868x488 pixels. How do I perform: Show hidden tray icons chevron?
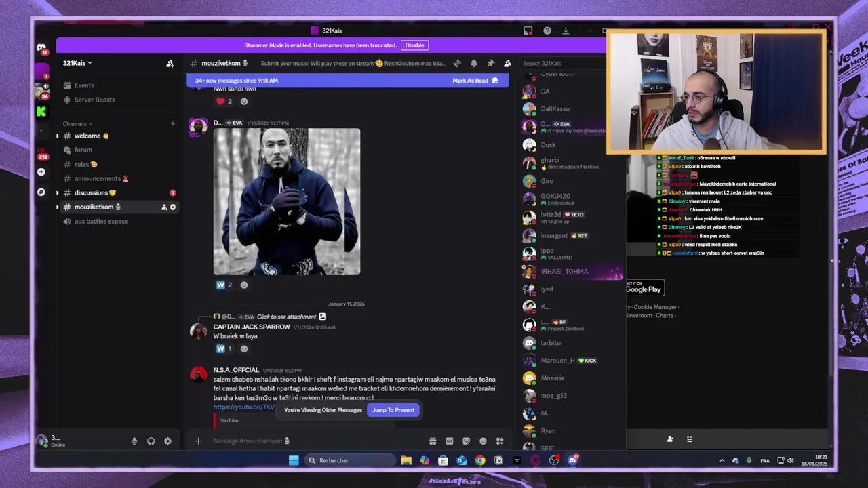click(x=722, y=461)
